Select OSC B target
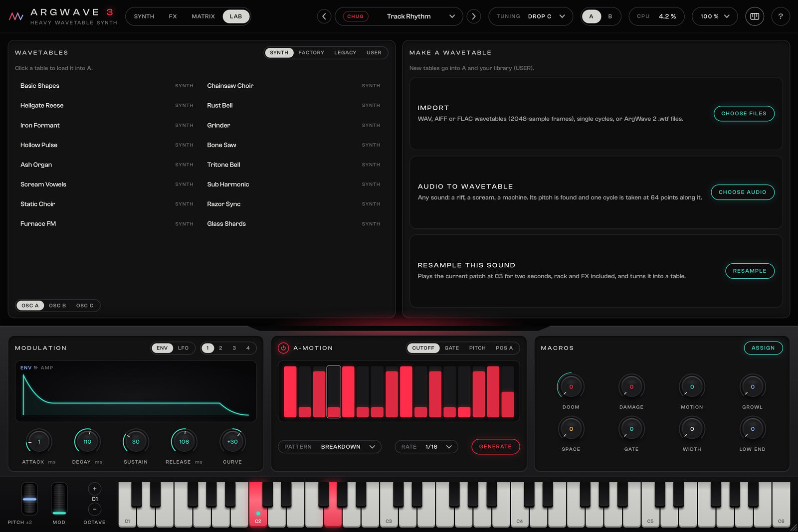798x532 pixels. point(57,306)
